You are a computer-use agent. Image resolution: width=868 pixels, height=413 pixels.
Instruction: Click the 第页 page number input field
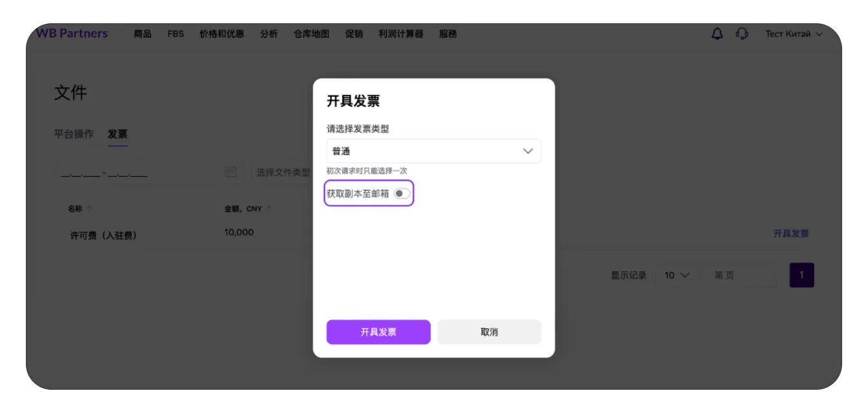(x=739, y=276)
